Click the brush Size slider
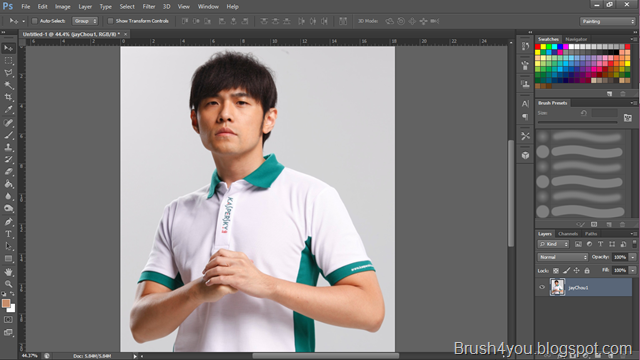This screenshot has width=640, height=360. tap(577, 122)
